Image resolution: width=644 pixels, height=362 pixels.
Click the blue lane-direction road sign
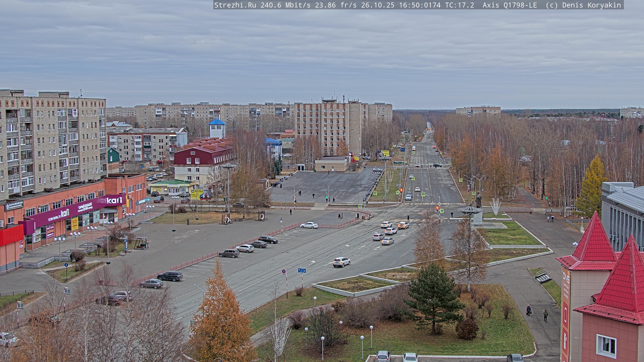(302, 270)
